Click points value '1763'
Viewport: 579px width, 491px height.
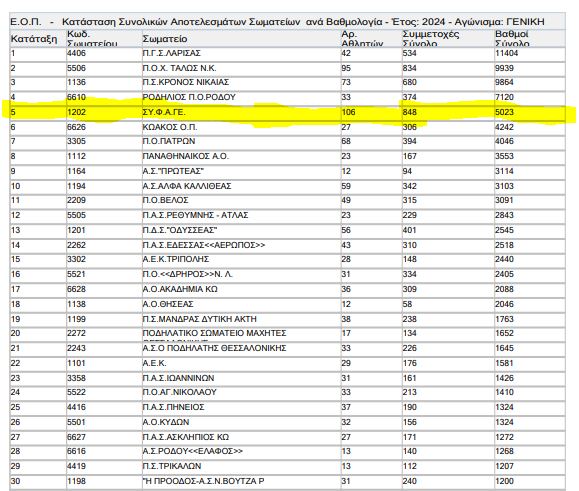point(504,319)
